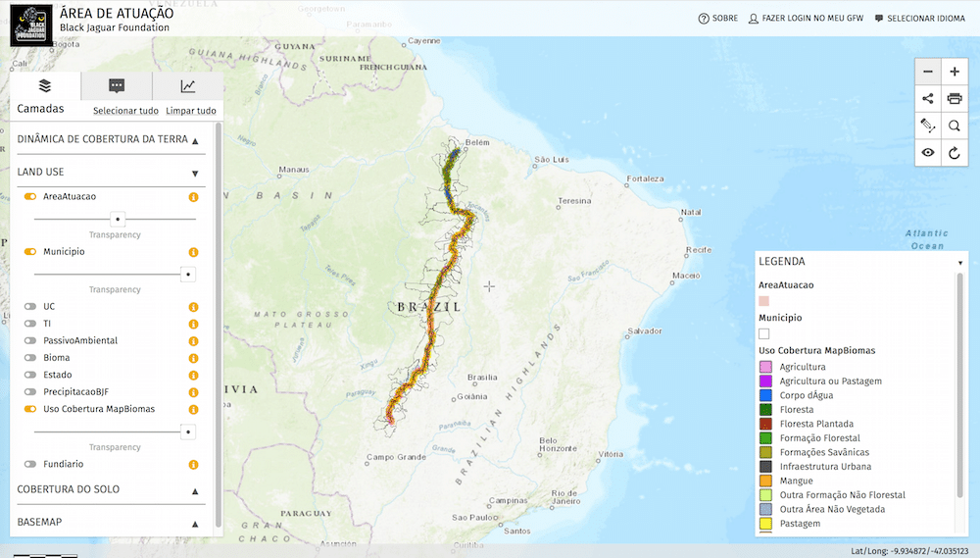980x558 pixels.
Task: Zoom in with the plus button
Action: click(955, 72)
